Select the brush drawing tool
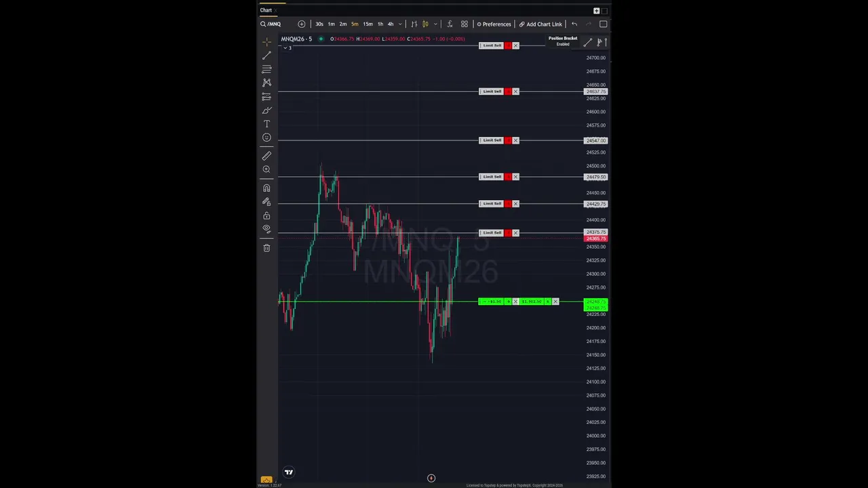Image resolution: width=868 pixels, height=488 pixels. pos(267,110)
